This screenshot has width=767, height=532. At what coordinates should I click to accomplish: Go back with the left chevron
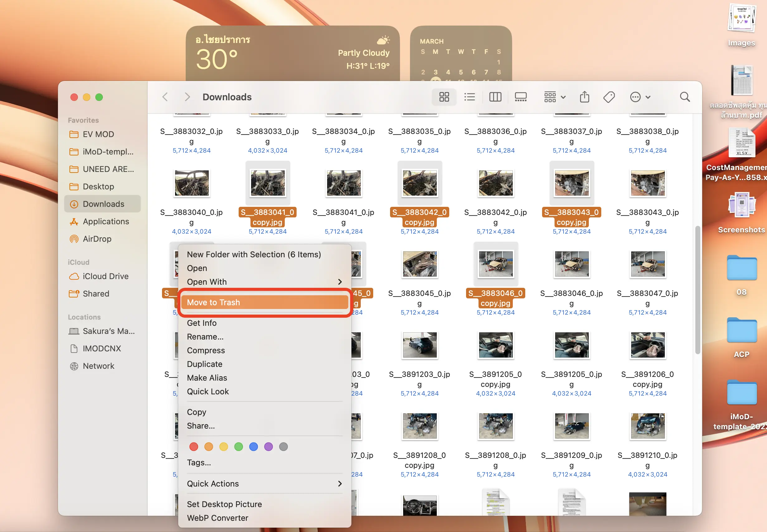[x=165, y=97]
